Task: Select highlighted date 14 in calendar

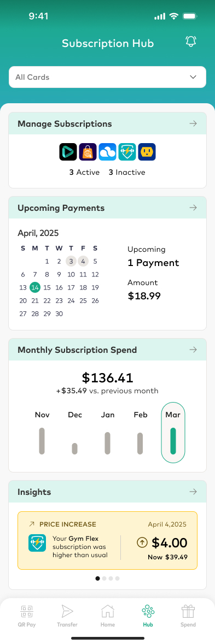Action: click(x=35, y=287)
